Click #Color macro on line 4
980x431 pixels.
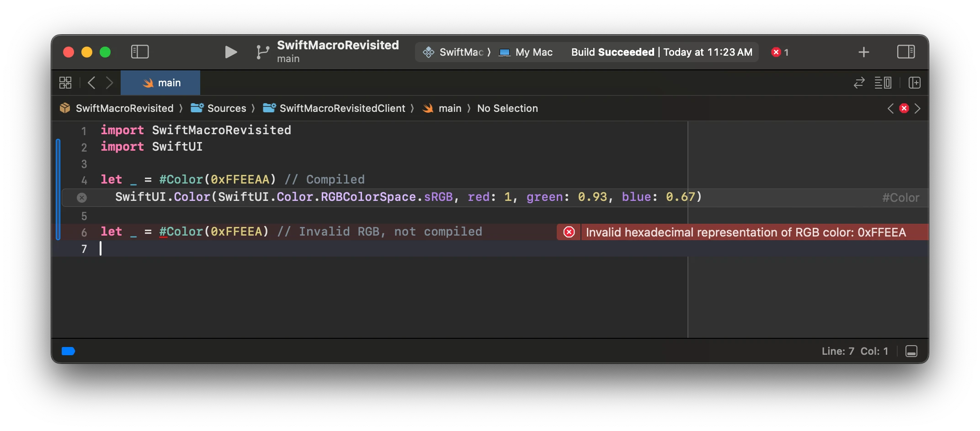click(181, 179)
